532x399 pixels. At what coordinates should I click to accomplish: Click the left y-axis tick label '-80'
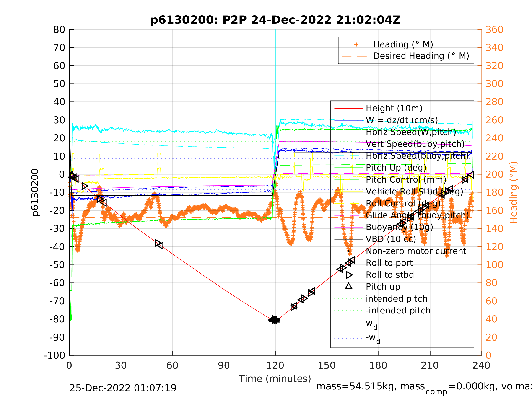tap(57, 319)
